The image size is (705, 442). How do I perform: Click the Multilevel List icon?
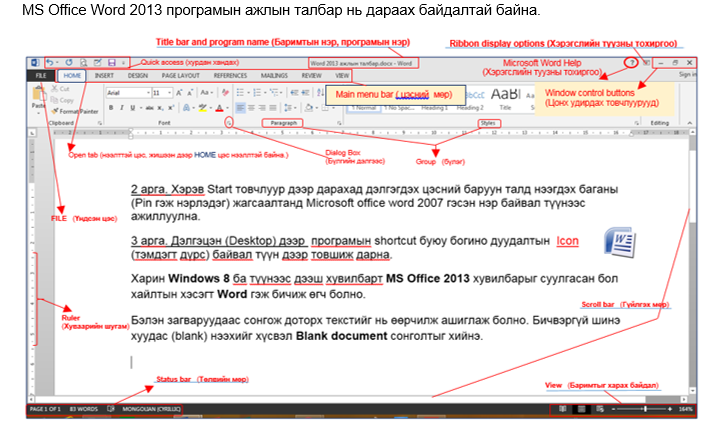click(274, 93)
